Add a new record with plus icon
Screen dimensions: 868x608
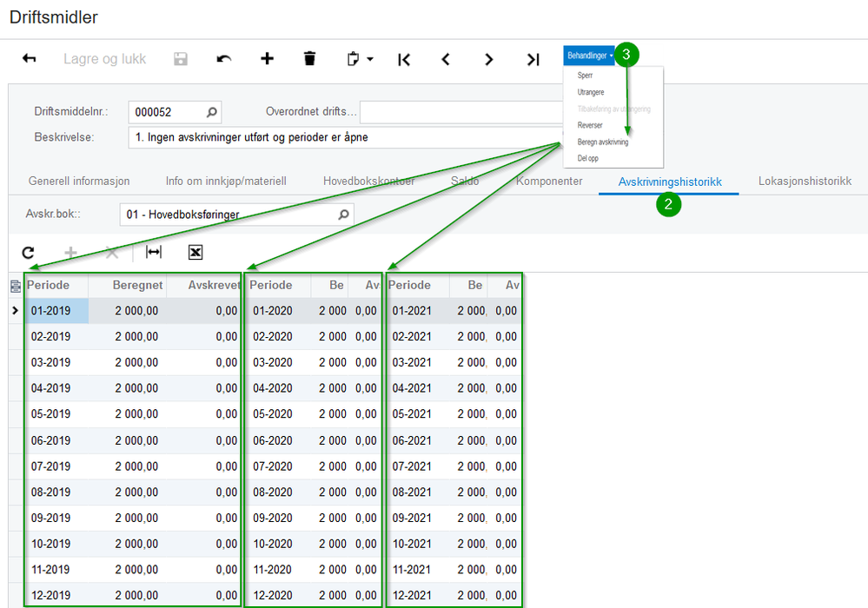click(267, 59)
